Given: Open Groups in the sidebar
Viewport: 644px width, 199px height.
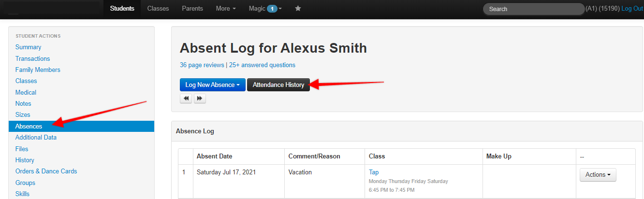Looking at the screenshot, I should pyautogui.click(x=25, y=183).
